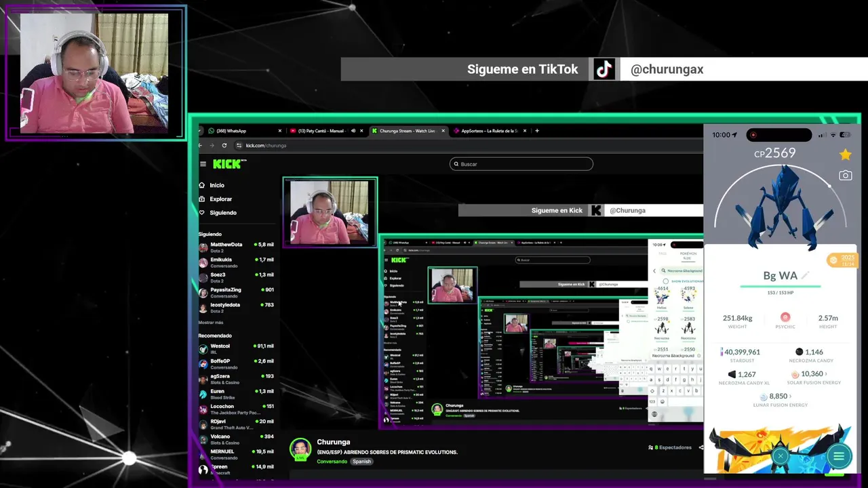The height and width of the screenshot is (488, 868).
Task: Expand Solar Fusion Energy chevron
Action: (x=825, y=374)
